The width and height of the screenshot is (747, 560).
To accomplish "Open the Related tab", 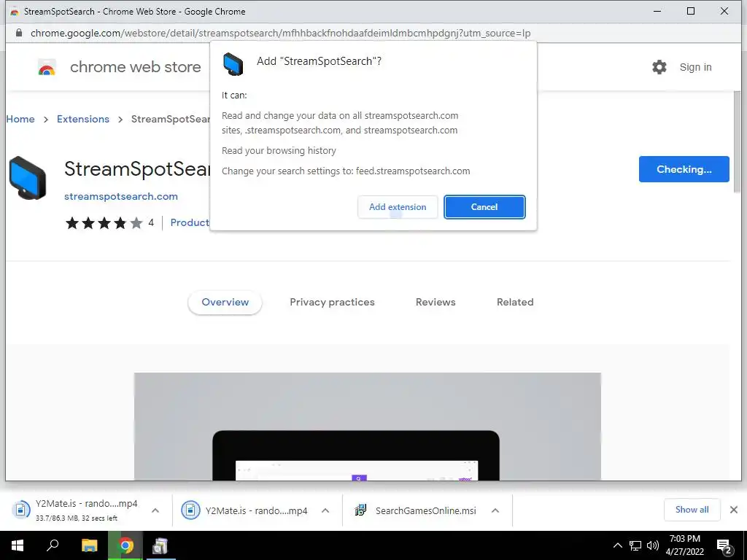I will [x=515, y=302].
